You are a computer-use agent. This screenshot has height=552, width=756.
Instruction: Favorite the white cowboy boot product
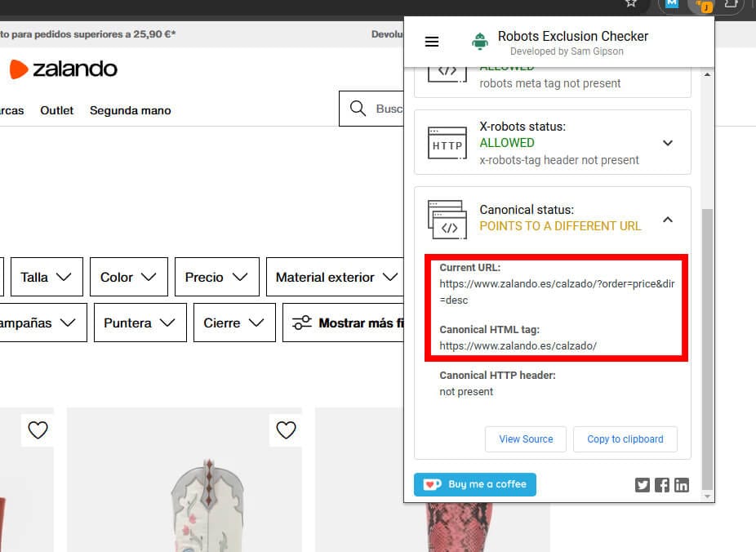(x=286, y=430)
